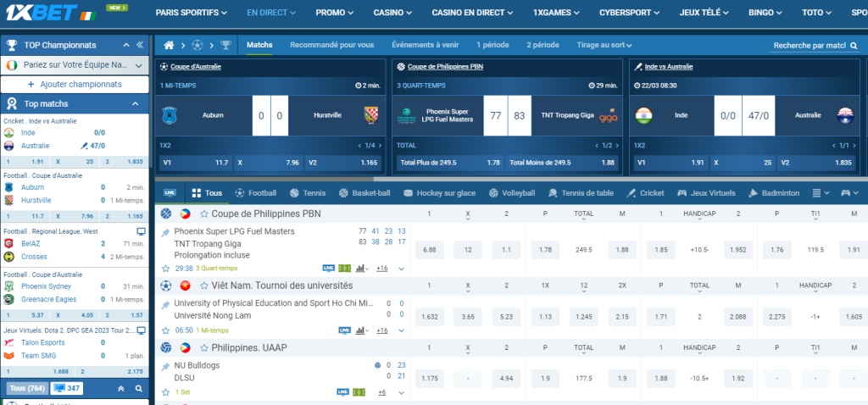The image size is (868, 405).
Task: Open EN DIRECT menu
Action: (x=271, y=13)
